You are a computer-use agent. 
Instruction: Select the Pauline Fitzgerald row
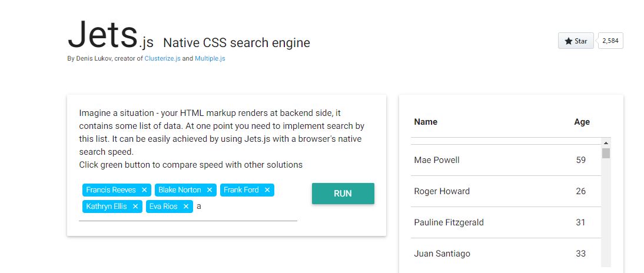[506, 222]
